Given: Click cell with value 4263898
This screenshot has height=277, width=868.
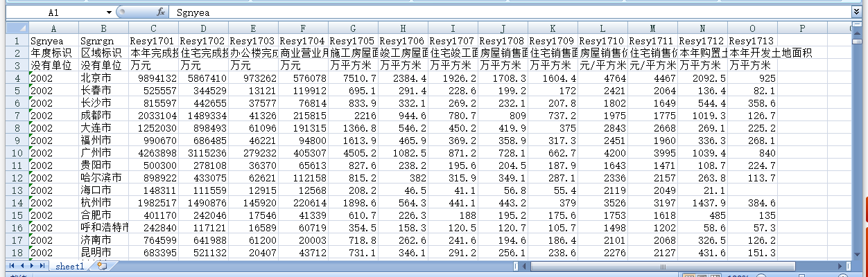Looking at the screenshot, I should [x=153, y=153].
